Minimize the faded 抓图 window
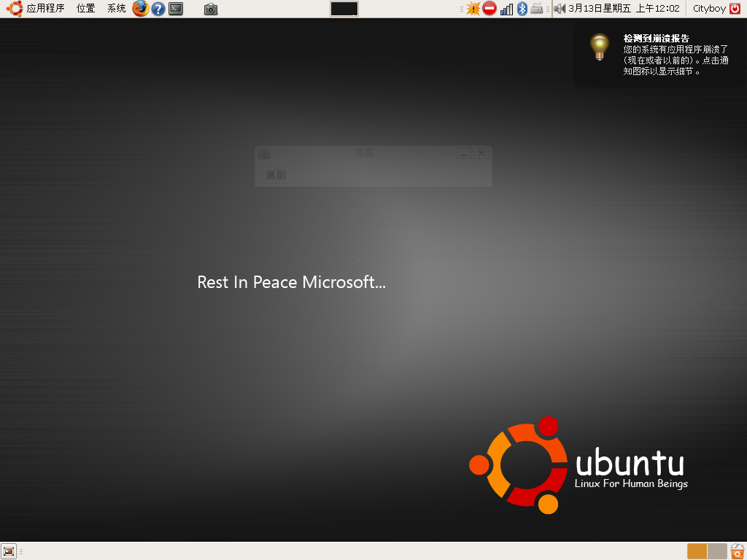 click(463, 153)
